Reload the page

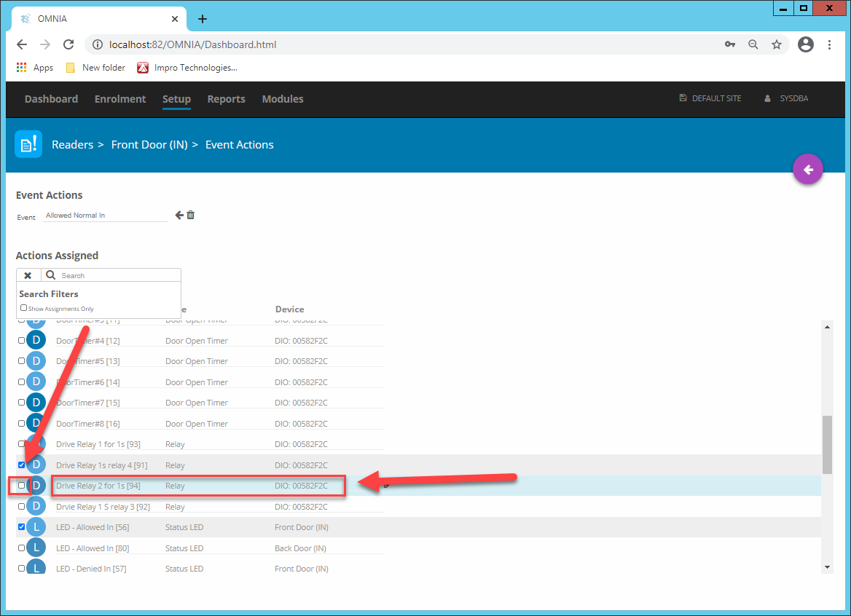pyautogui.click(x=68, y=44)
